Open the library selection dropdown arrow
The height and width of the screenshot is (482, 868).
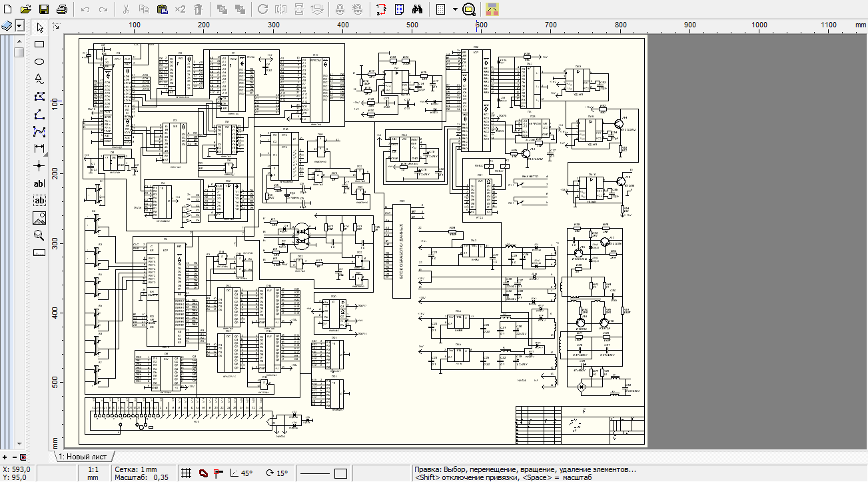(20, 26)
